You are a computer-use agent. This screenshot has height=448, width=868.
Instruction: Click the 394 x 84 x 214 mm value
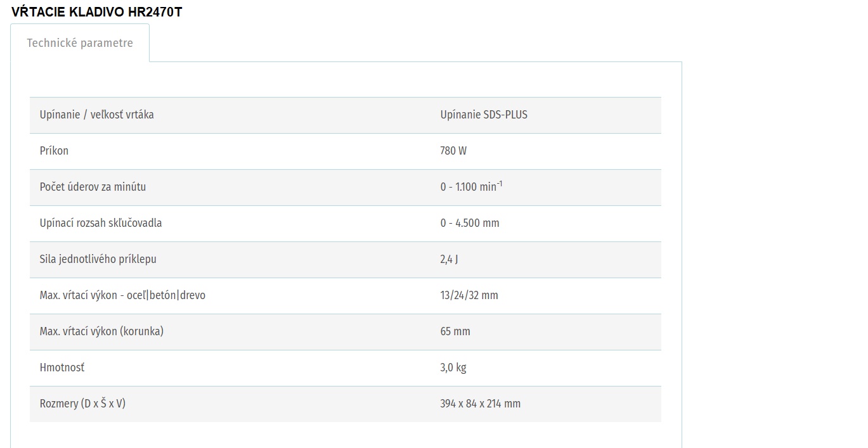[481, 404]
